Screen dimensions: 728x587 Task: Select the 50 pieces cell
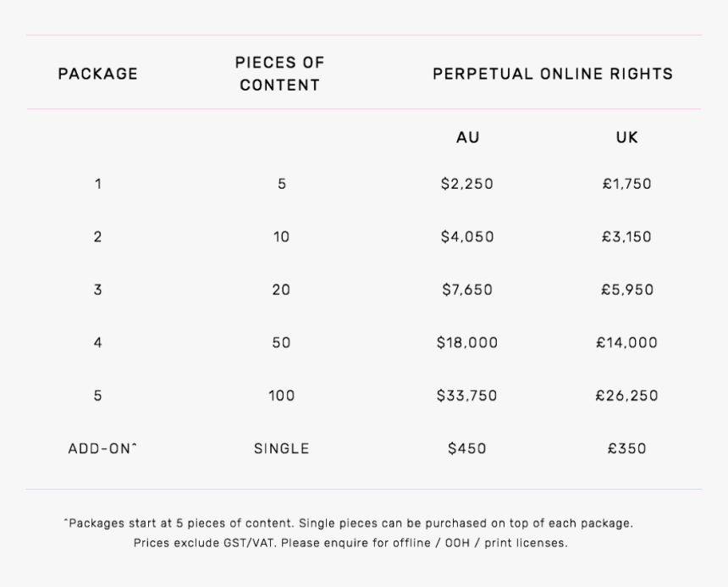[x=281, y=343]
